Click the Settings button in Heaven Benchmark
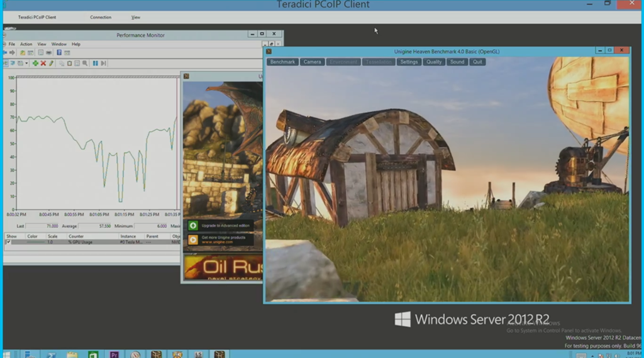 click(409, 62)
